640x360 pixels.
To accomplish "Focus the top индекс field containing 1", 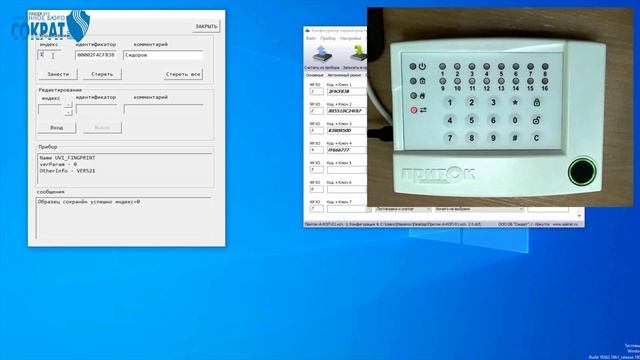I will (49, 55).
